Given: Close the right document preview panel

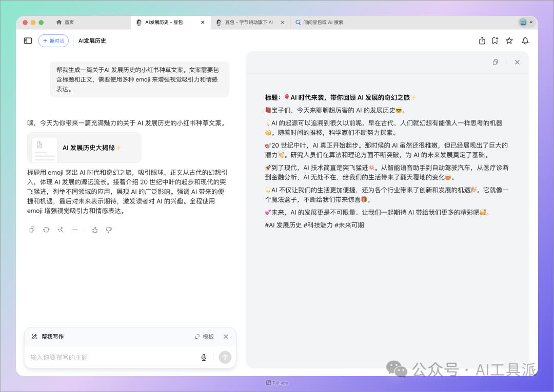Looking at the screenshot, I should tap(517, 62).
